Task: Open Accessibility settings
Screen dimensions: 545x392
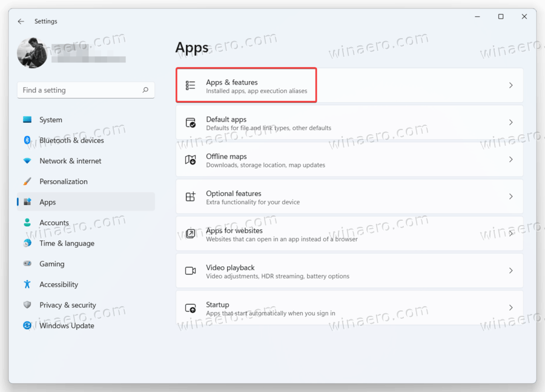Action: (x=86, y=284)
